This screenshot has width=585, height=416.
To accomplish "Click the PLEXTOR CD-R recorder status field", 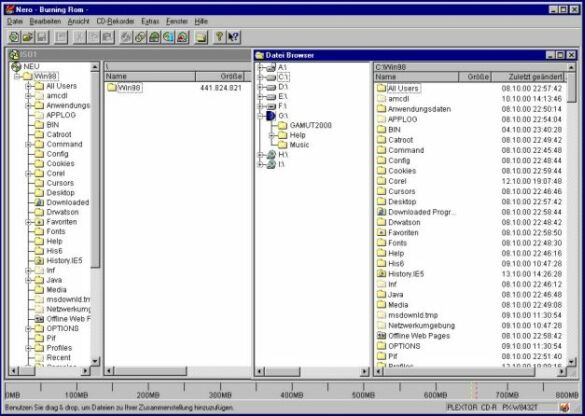I will (502, 407).
